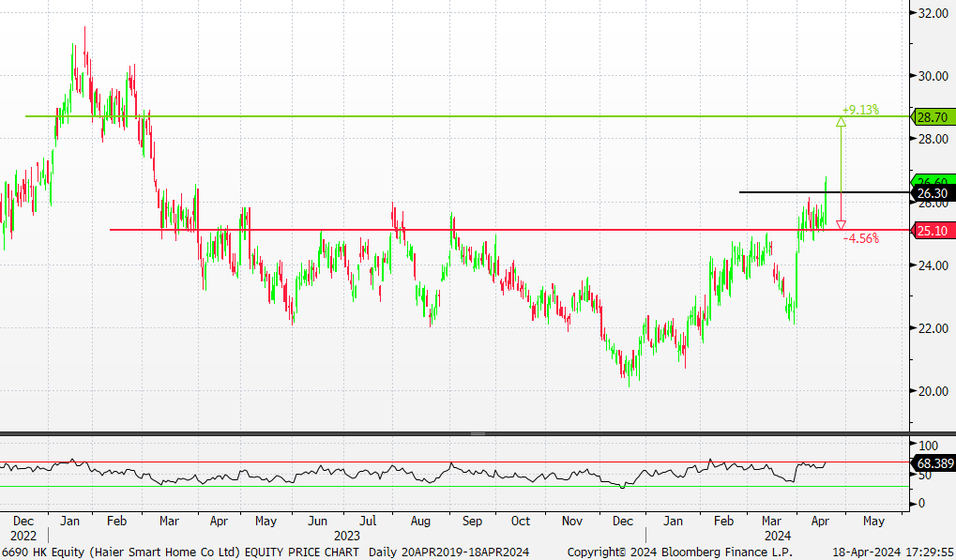
Task: Click the -4.56% downside label
Action: pos(860,239)
